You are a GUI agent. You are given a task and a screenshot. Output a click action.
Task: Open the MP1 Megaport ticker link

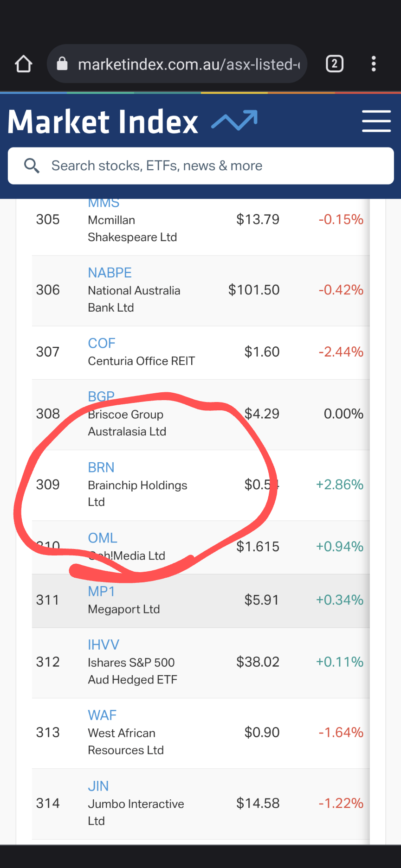pyautogui.click(x=101, y=591)
